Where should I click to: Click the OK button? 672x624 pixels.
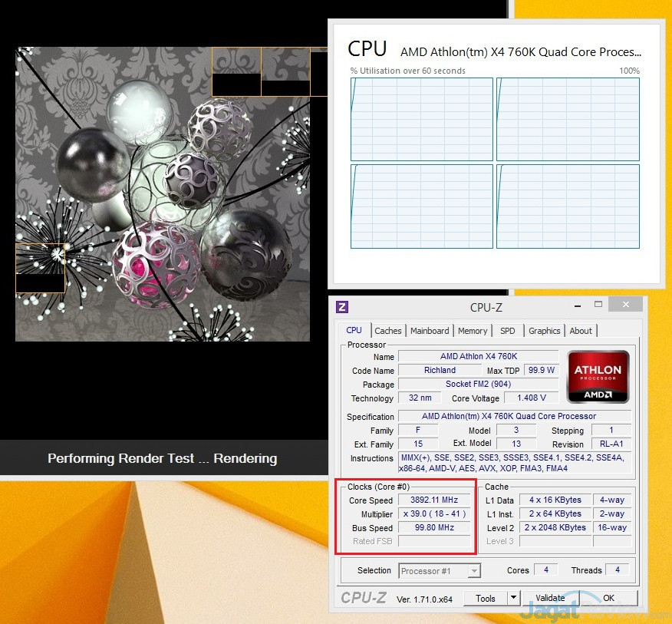(608, 598)
